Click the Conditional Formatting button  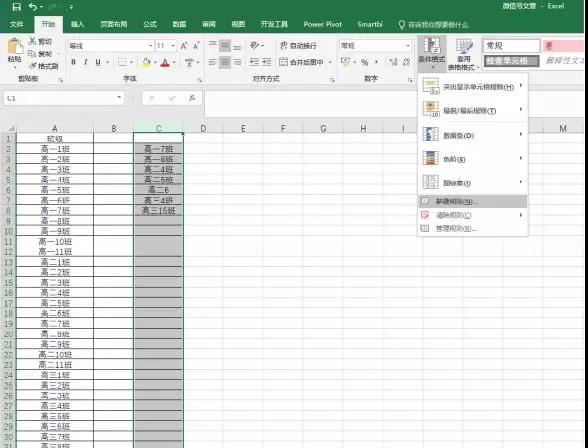coord(432,52)
